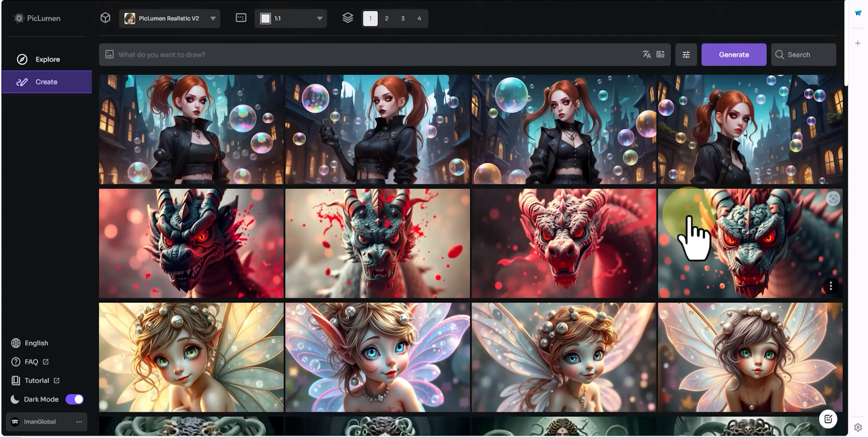Click the Dark Mode moon icon
Screen dimensions: 868x438
(x=15, y=399)
